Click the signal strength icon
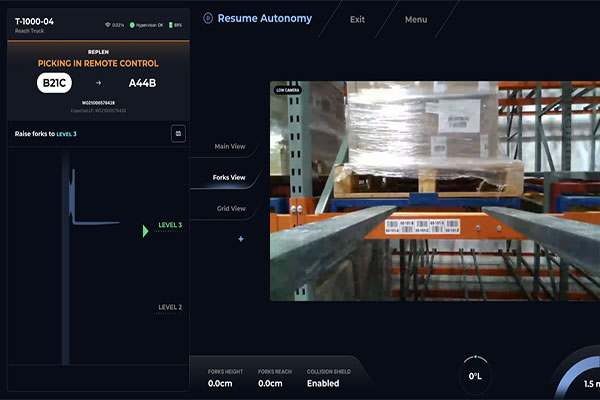 pos(108,25)
